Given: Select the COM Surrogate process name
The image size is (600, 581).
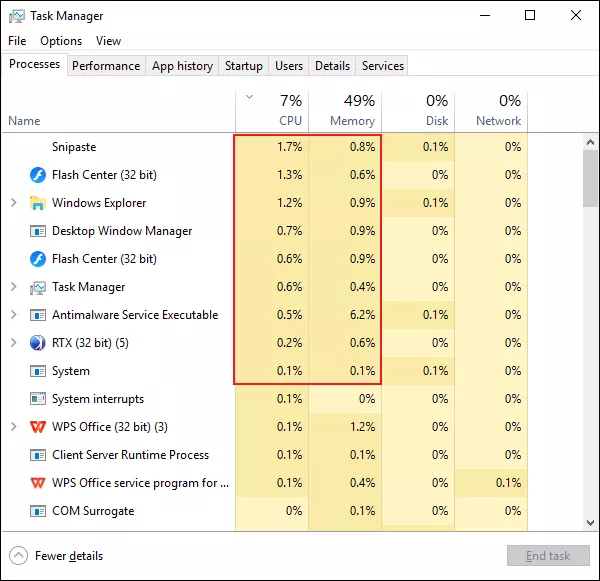Looking at the screenshot, I should click(x=93, y=511).
